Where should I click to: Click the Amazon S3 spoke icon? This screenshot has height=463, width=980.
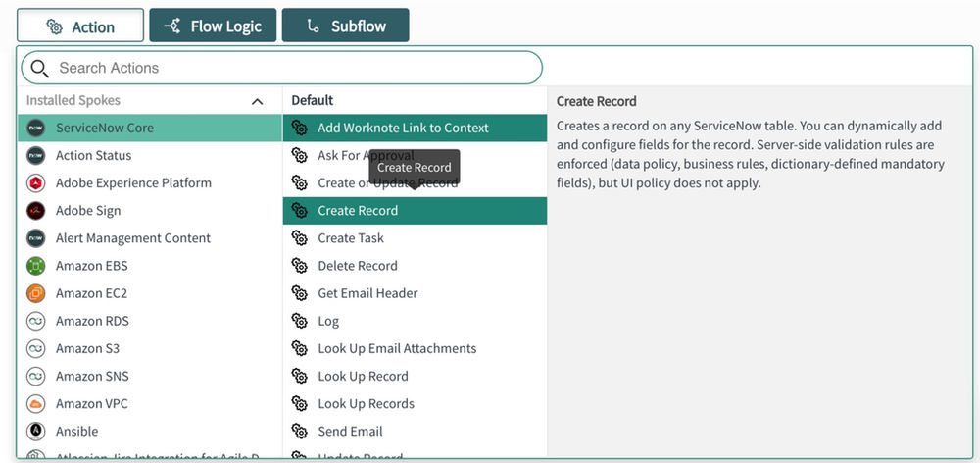coord(35,348)
